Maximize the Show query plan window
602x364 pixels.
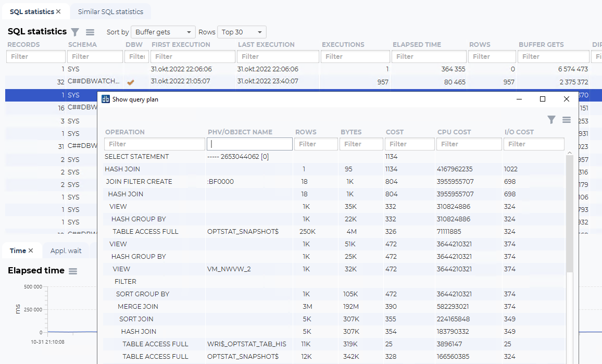pos(543,99)
